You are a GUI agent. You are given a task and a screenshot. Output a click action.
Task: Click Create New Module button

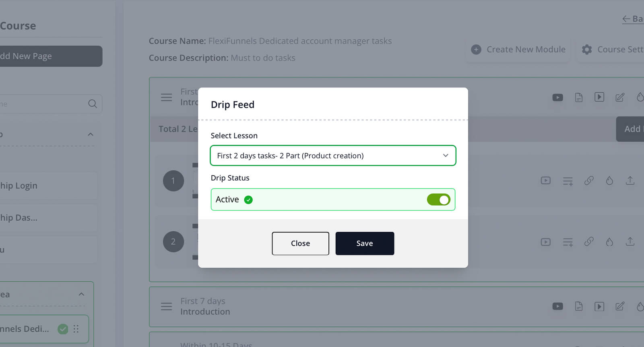pos(518,50)
